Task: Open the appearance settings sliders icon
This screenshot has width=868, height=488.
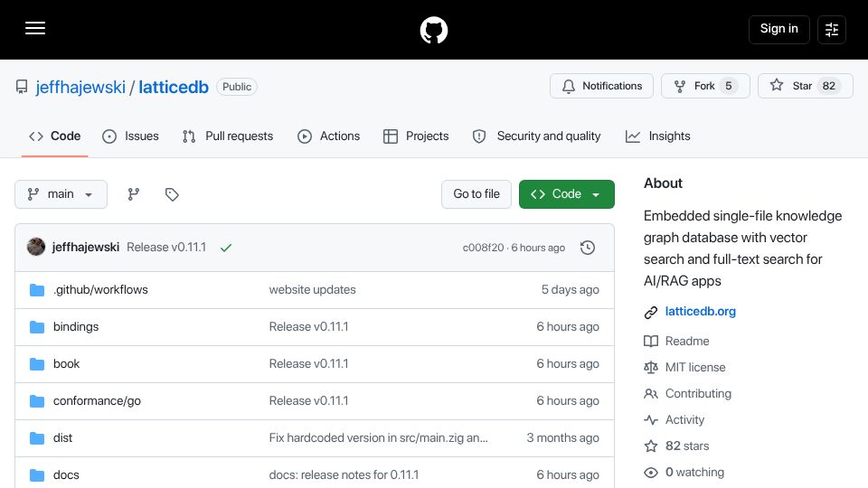Action: click(832, 29)
